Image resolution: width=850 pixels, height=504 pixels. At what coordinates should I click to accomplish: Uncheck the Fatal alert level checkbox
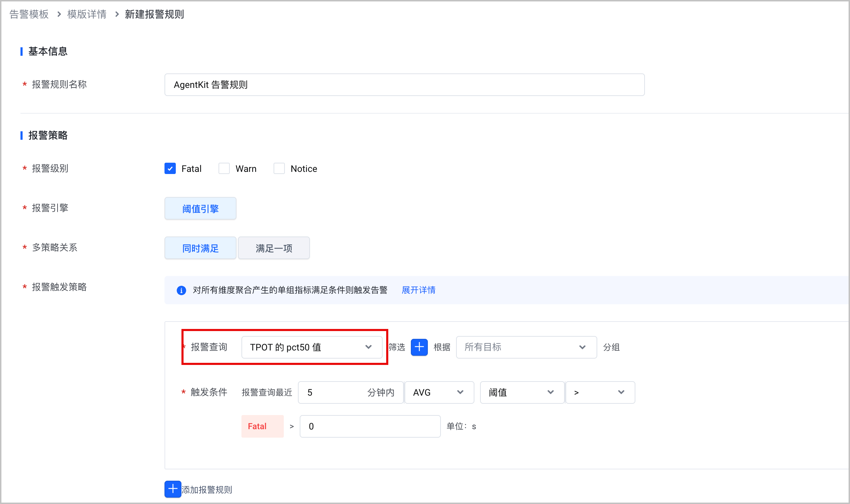click(x=170, y=168)
